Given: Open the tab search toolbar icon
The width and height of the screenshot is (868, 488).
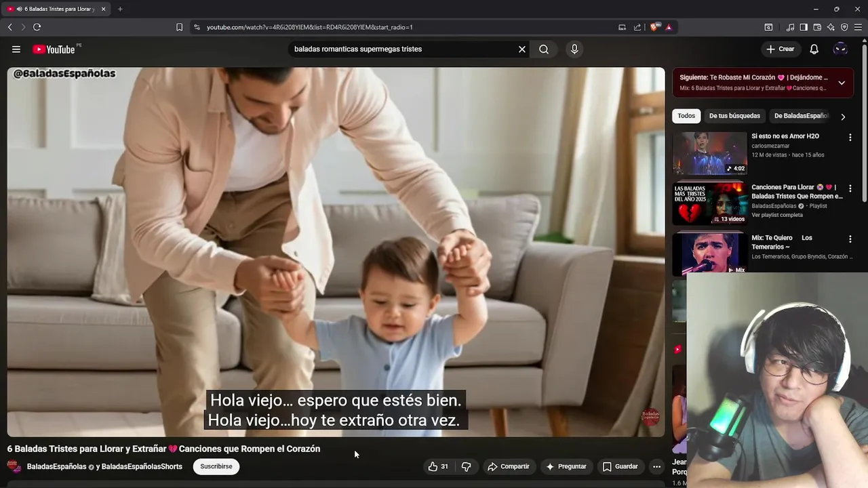Looking at the screenshot, I should [x=768, y=27].
